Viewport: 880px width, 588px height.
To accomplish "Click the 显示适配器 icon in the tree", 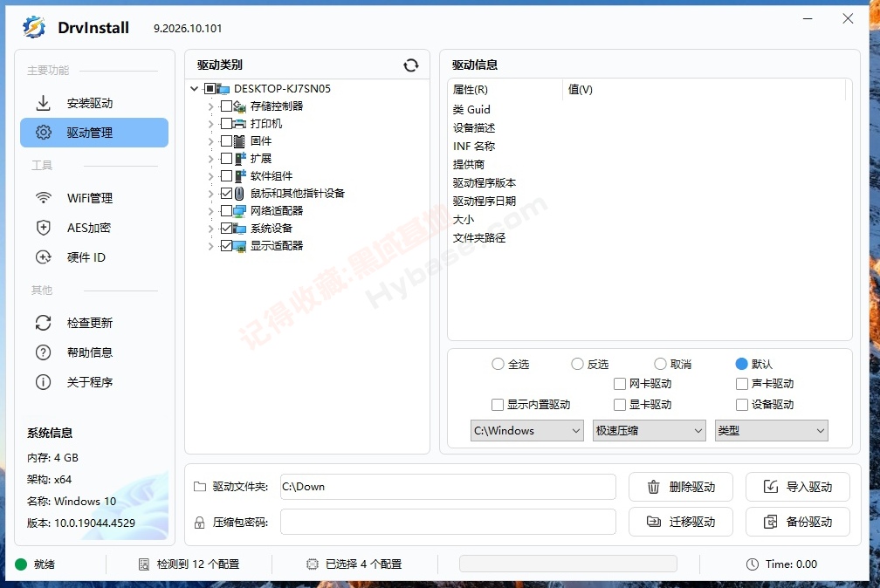I will tap(239, 246).
